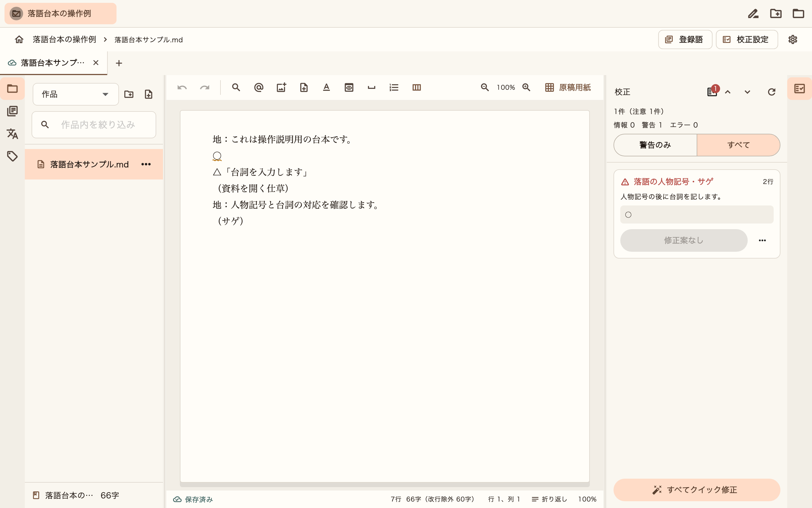Open the folder sidebar panel icon
The width and height of the screenshot is (812, 508).
pyautogui.click(x=12, y=89)
